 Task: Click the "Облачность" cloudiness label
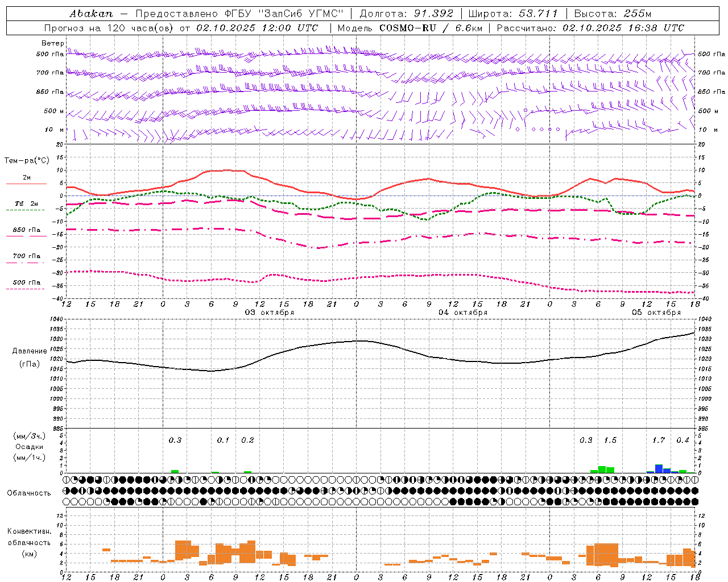[x=29, y=493]
